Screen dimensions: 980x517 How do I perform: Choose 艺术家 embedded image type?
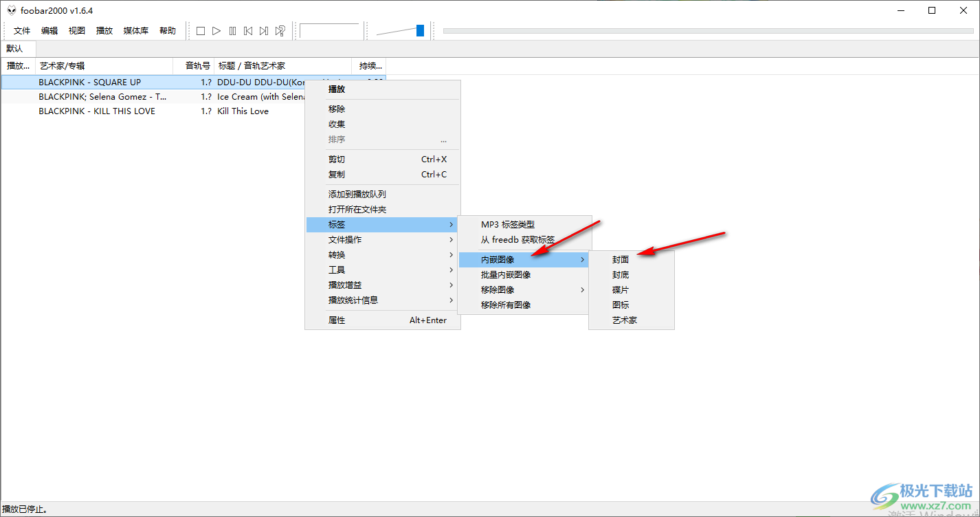(632, 320)
